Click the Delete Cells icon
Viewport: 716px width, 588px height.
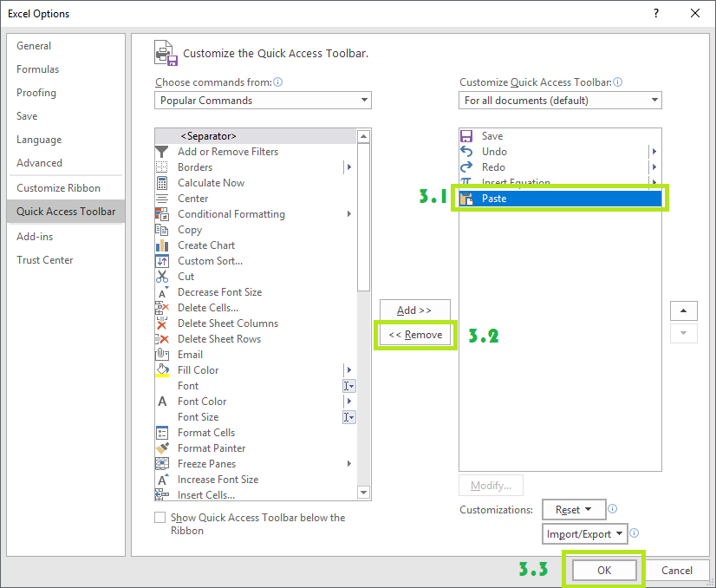pyautogui.click(x=161, y=308)
